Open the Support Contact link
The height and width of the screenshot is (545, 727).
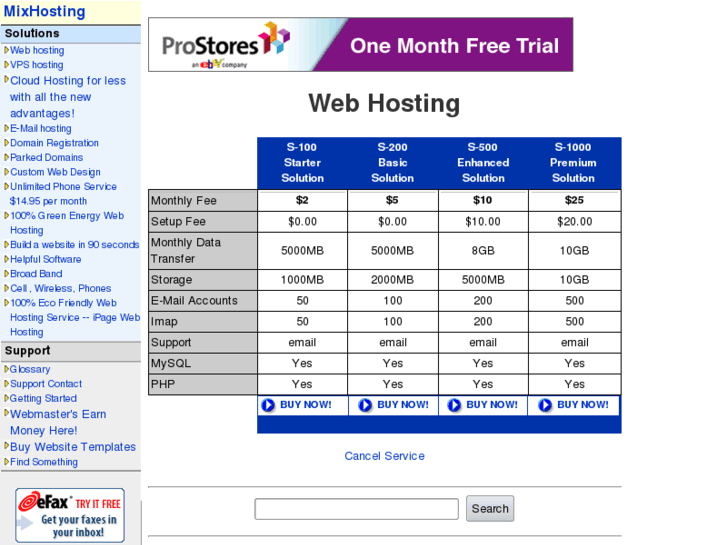[46, 384]
